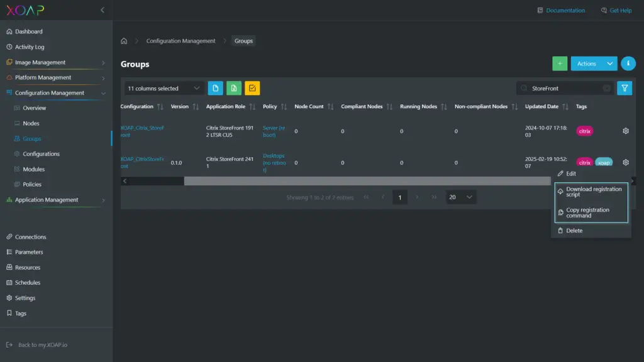Image resolution: width=644 pixels, height=362 pixels.
Task: Click the filter icon beside the search box
Action: (624, 88)
